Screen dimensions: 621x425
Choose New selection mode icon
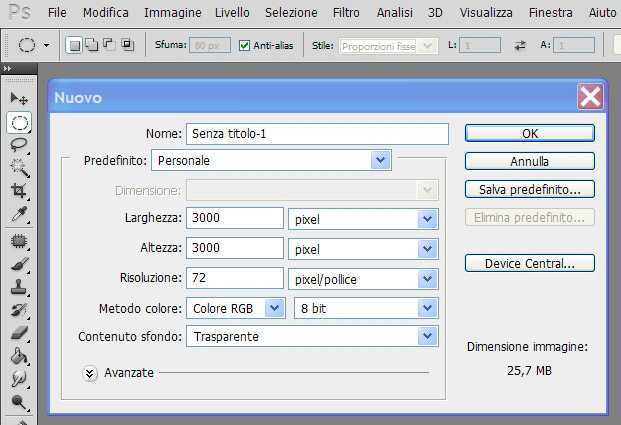(x=74, y=45)
